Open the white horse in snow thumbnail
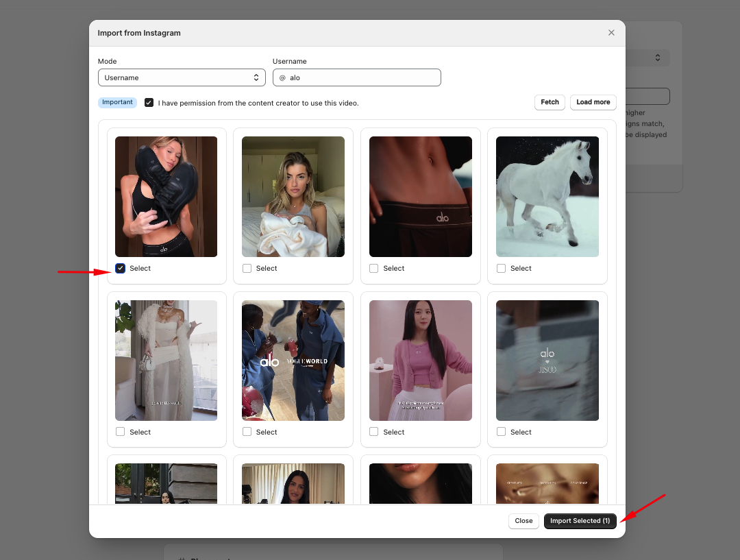 point(547,197)
